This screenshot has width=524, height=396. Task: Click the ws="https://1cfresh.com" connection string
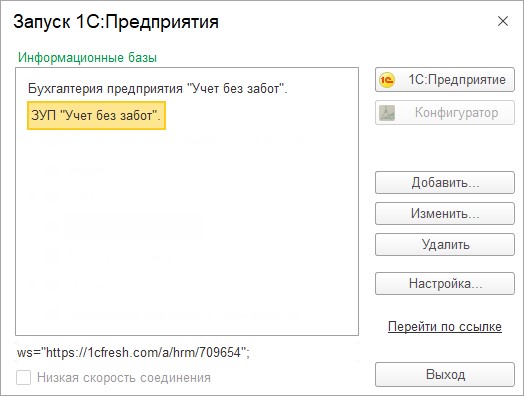pyautogui.click(x=133, y=352)
